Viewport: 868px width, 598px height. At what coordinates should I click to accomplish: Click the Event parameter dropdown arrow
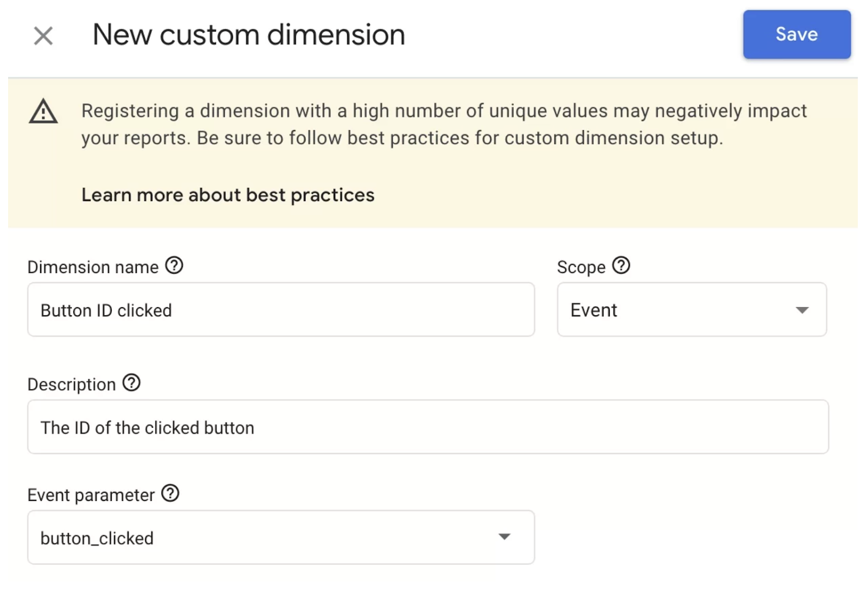coord(505,537)
